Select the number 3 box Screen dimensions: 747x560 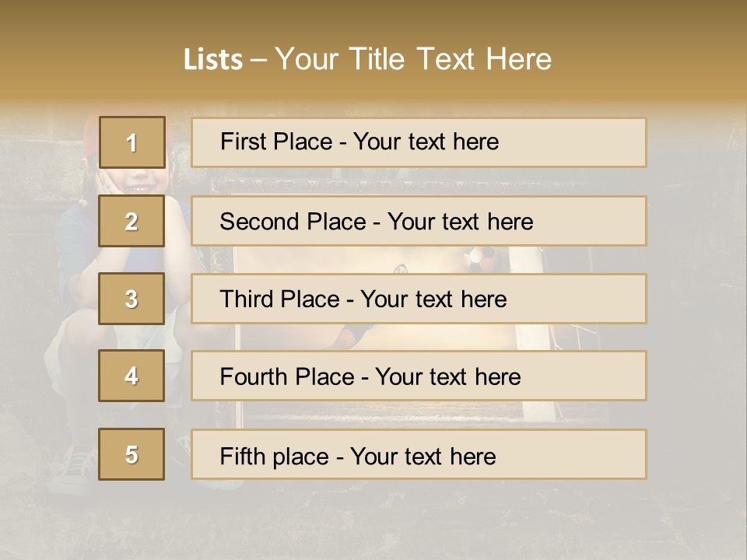tap(132, 299)
